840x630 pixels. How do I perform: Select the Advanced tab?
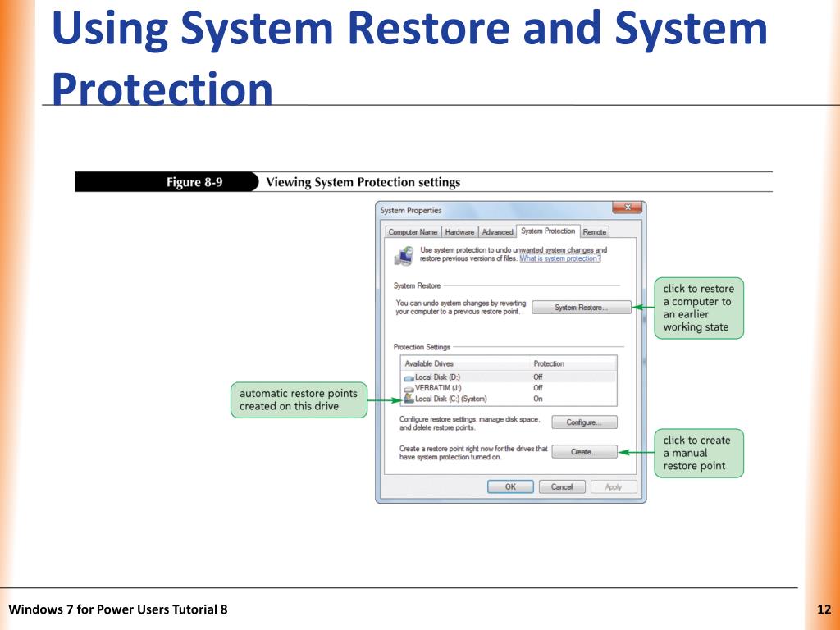click(497, 232)
